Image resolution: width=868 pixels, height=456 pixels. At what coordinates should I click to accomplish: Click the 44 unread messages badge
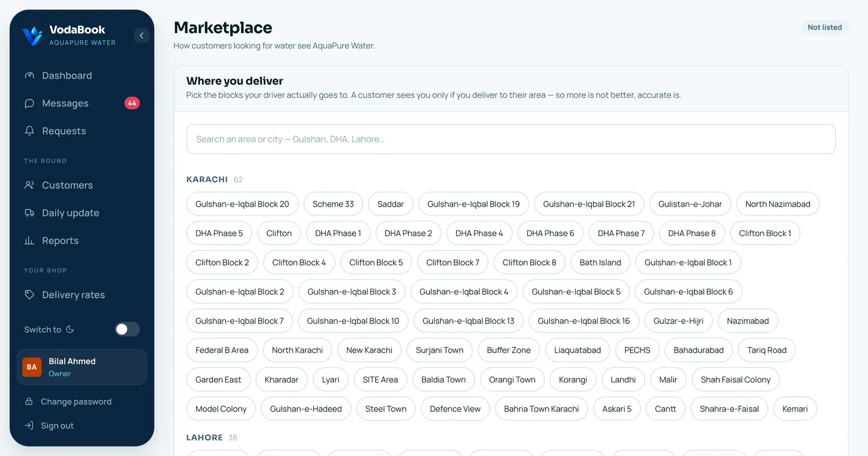pyautogui.click(x=132, y=104)
